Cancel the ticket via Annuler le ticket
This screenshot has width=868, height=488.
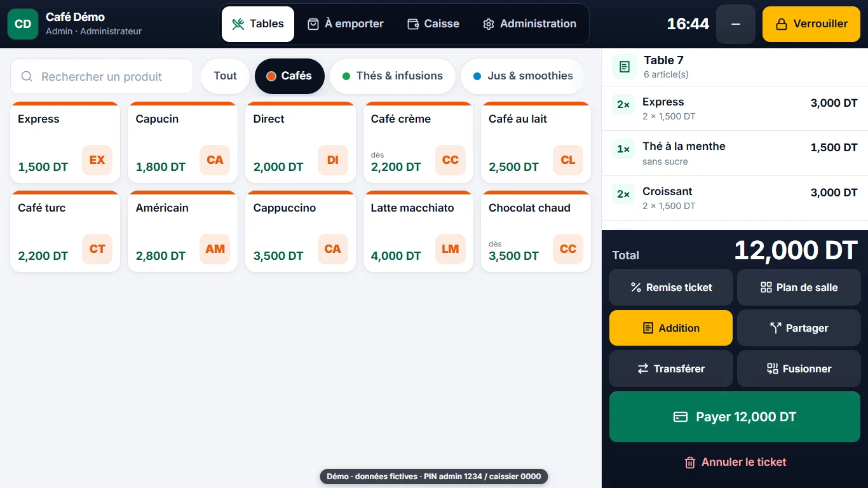[x=735, y=462]
